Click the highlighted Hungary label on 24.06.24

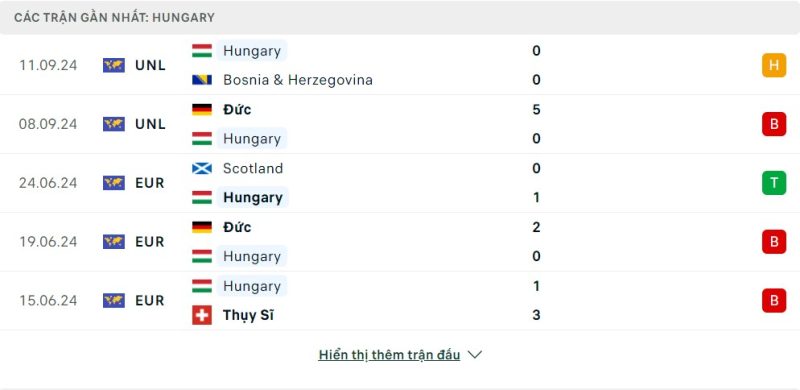click(253, 198)
